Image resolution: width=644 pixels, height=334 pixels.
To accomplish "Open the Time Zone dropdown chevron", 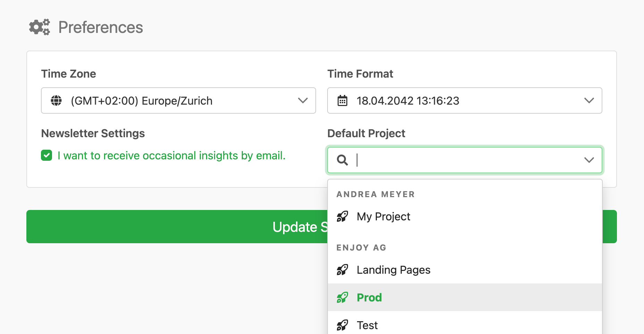I will tap(303, 100).
